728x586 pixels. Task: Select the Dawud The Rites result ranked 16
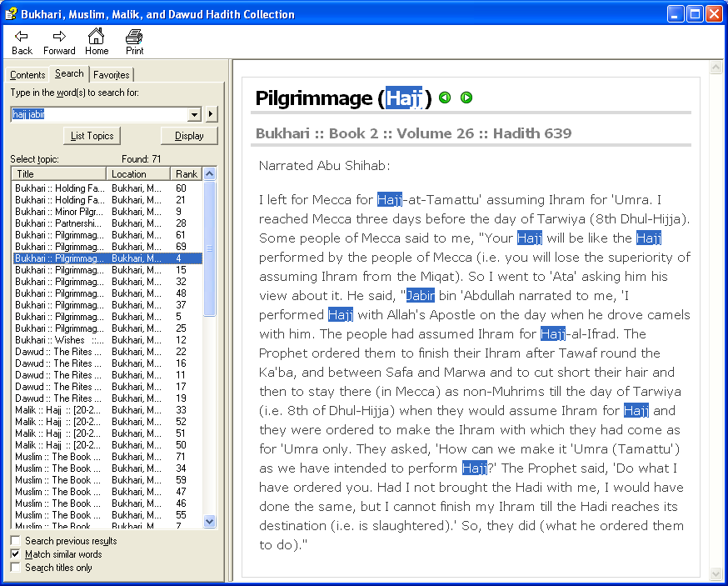click(107, 363)
